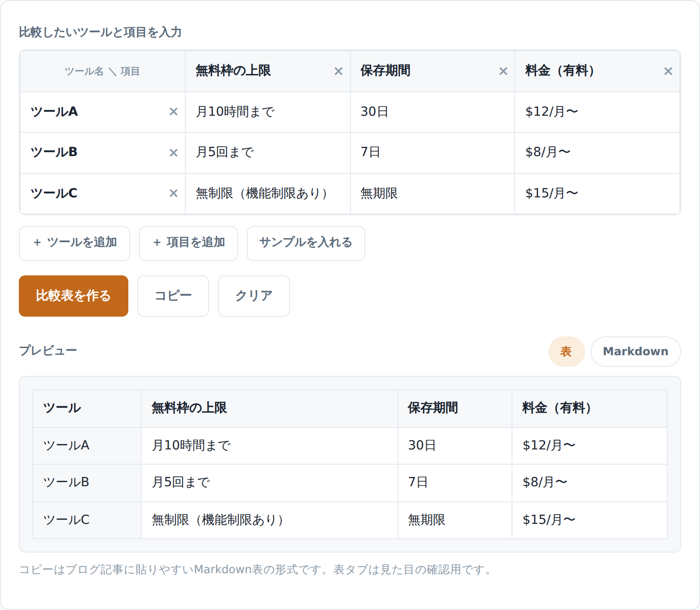Edit the 無料枠の上限 header field
The height and width of the screenshot is (610, 700).
tap(261, 71)
